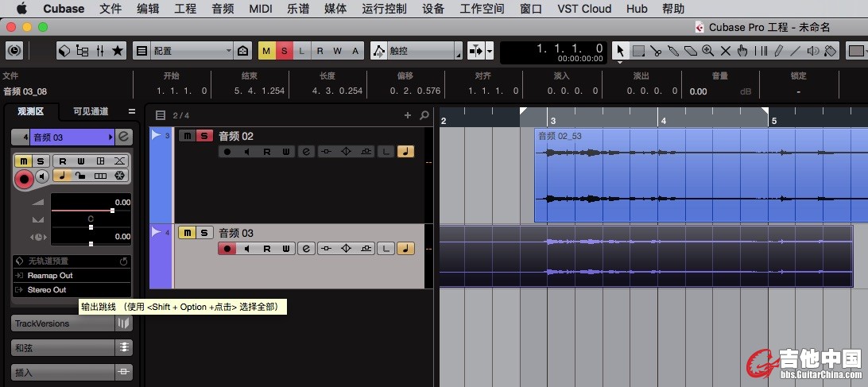
Task: Toggle autoscroll button in toolbar
Action: click(x=476, y=51)
